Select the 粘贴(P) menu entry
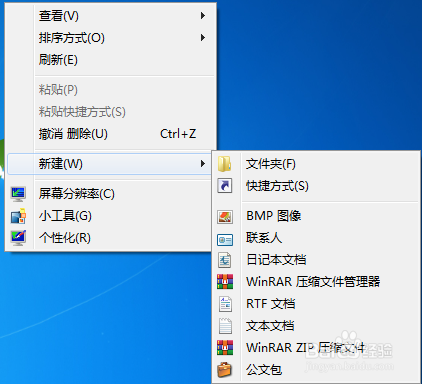 [x=111, y=90]
